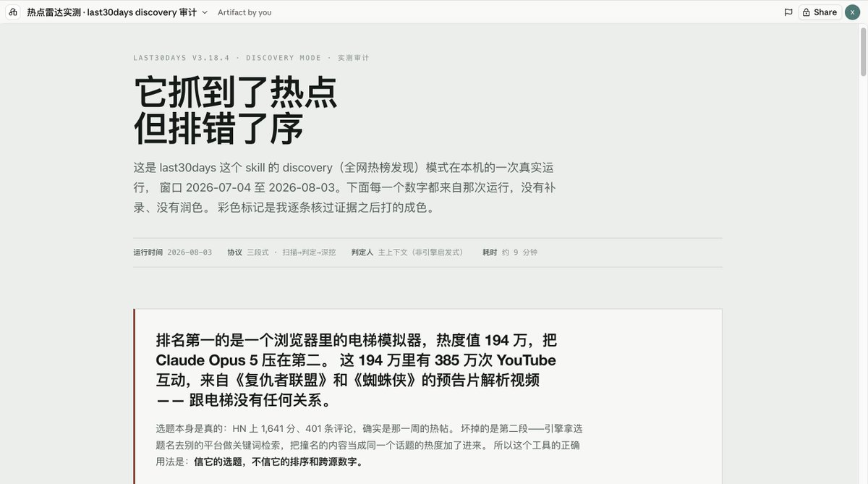Screen dimensions: 868x484
Task: Click the 耗时 约 9 分钟 entry
Action: tap(510, 252)
